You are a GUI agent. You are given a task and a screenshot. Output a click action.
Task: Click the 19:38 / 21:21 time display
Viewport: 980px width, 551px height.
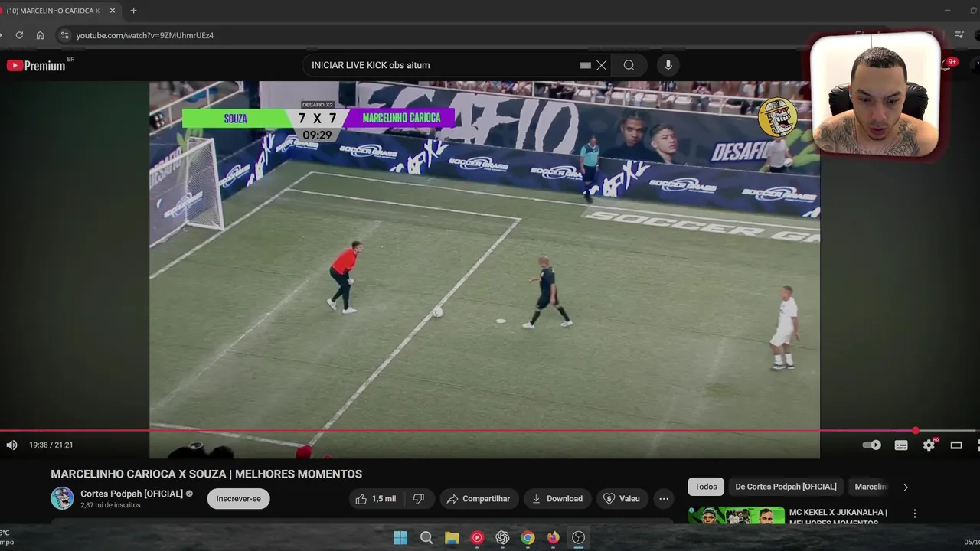click(51, 445)
